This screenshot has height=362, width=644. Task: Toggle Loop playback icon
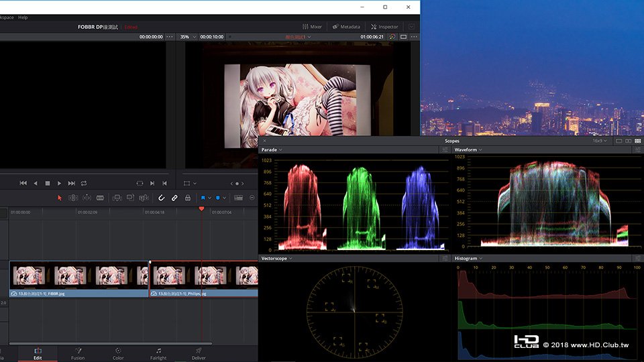[84, 183]
